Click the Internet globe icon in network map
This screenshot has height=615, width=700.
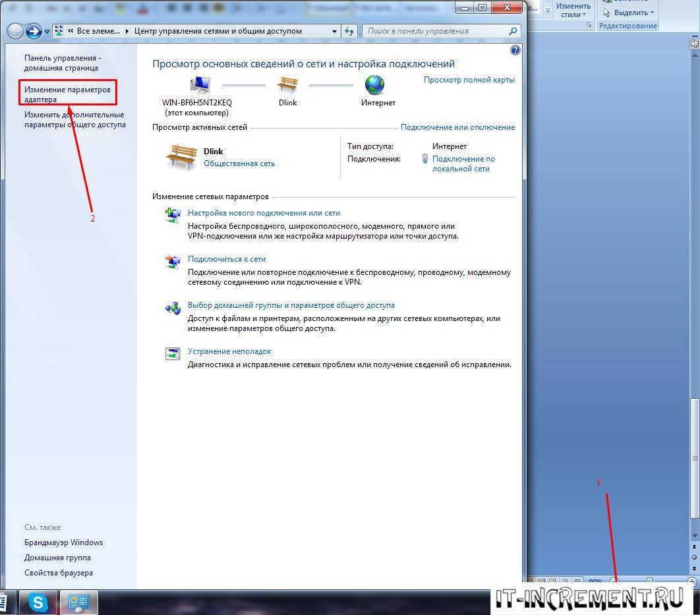(x=374, y=85)
